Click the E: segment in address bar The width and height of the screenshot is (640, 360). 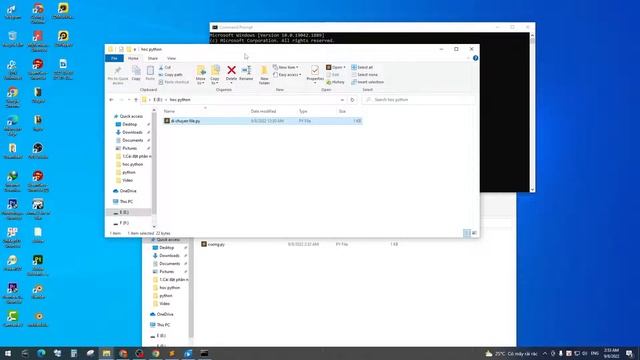[x=158, y=100]
